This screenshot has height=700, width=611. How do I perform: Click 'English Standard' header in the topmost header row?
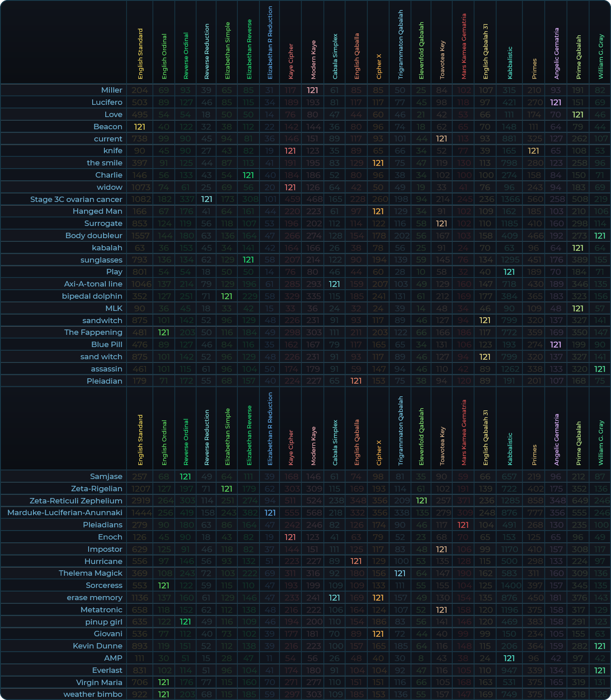pyautogui.click(x=140, y=54)
